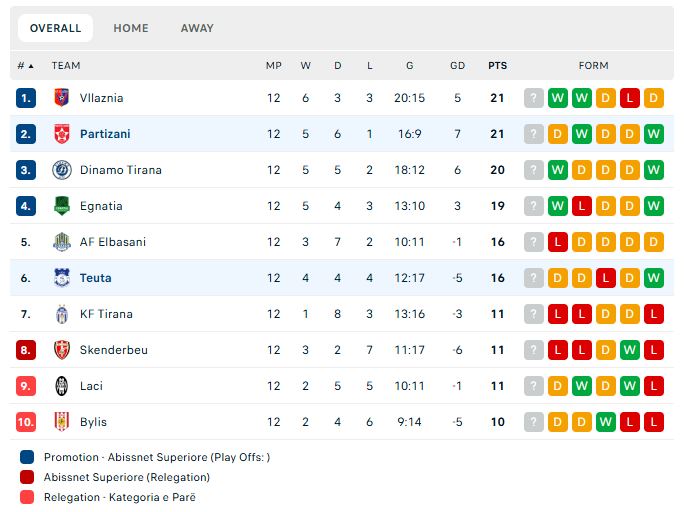The width and height of the screenshot is (685, 512).
Task: Click the AF Elbasani club logo
Action: pos(62,242)
